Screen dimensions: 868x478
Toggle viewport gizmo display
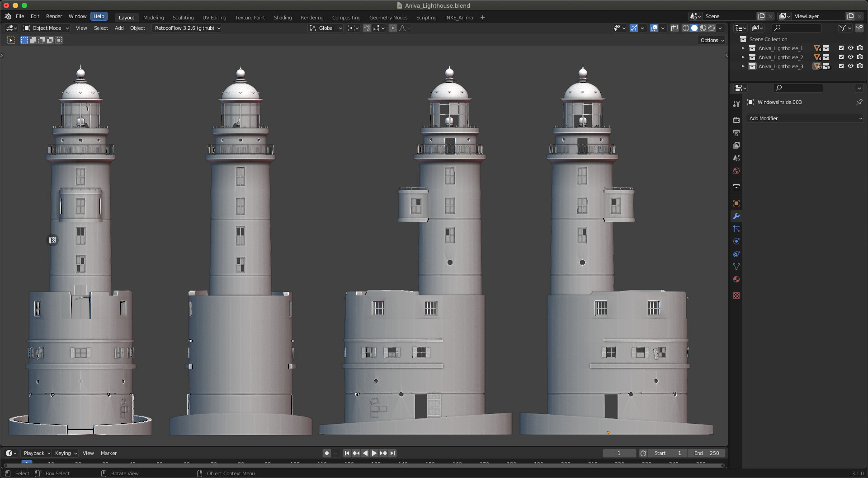(634, 28)
